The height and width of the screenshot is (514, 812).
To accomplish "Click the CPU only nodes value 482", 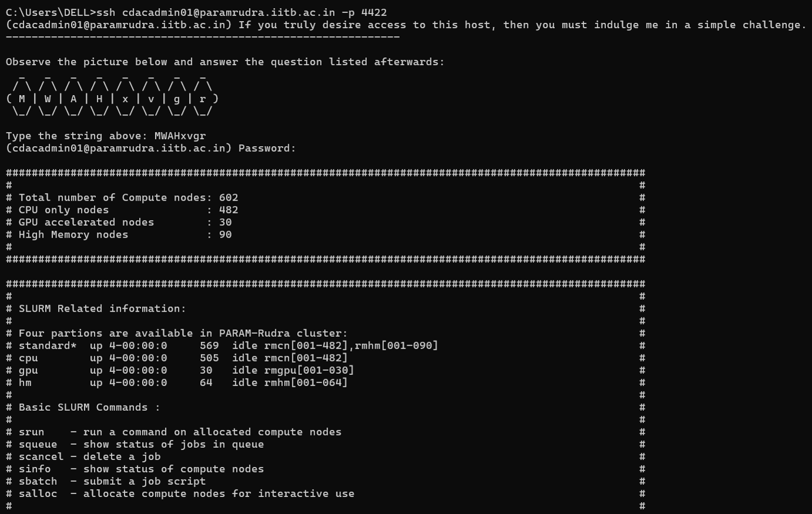I will [228, 210].
